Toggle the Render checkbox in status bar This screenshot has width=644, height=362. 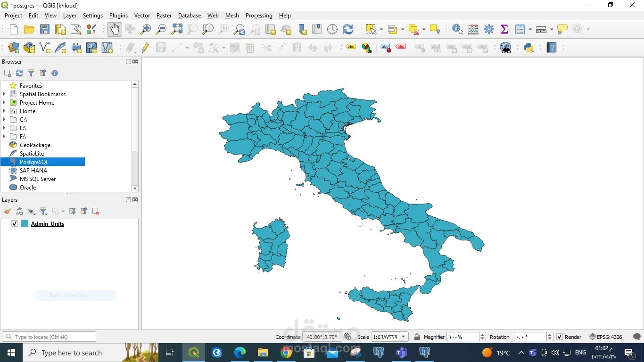(x=560, y=337)
